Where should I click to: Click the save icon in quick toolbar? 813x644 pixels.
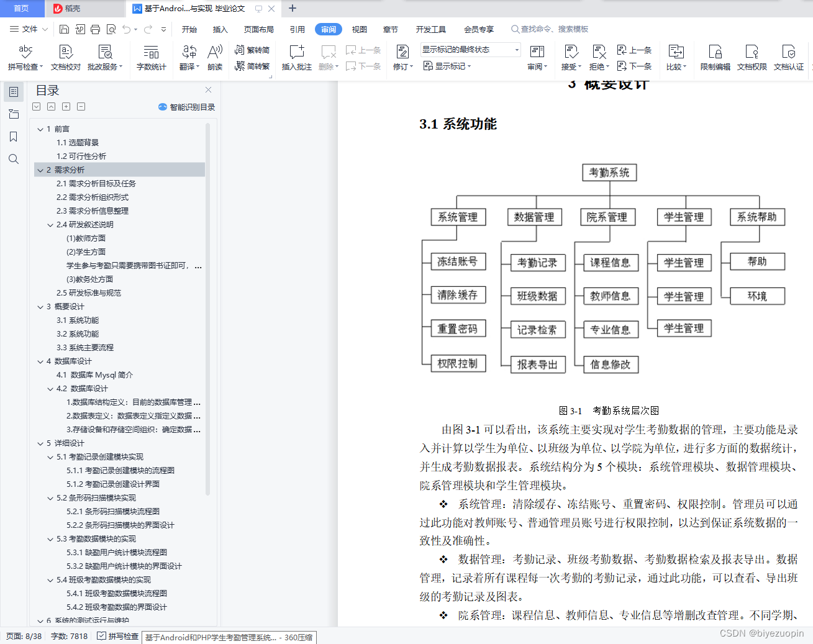[64, 29]
